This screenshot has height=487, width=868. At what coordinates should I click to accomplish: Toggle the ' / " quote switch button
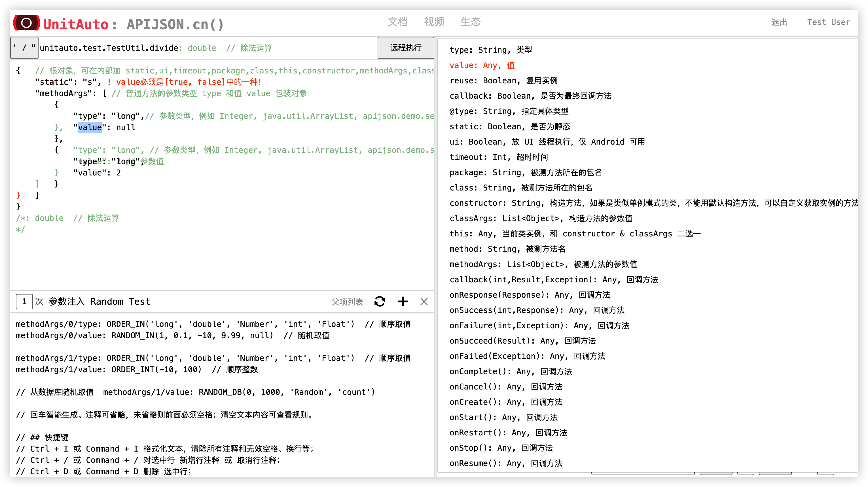click(24, 48)
